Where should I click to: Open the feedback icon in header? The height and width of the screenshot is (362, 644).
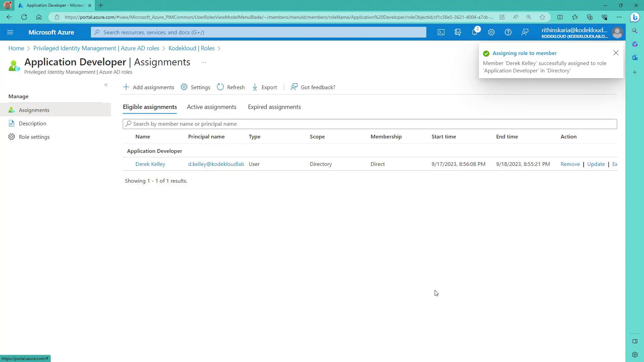click(525, 32)
